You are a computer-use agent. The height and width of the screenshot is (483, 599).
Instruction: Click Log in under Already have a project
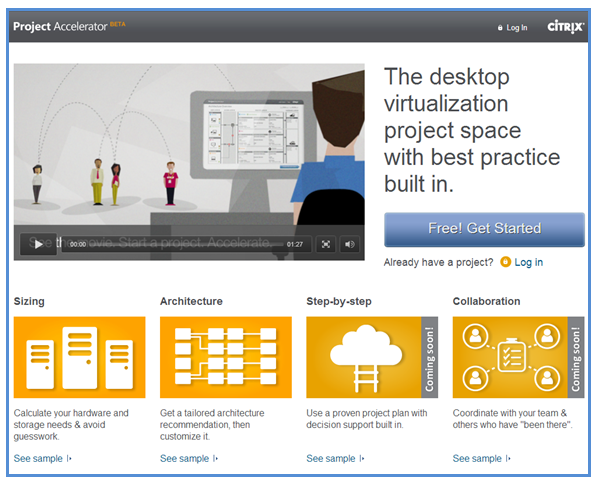[x=528, y=262]
